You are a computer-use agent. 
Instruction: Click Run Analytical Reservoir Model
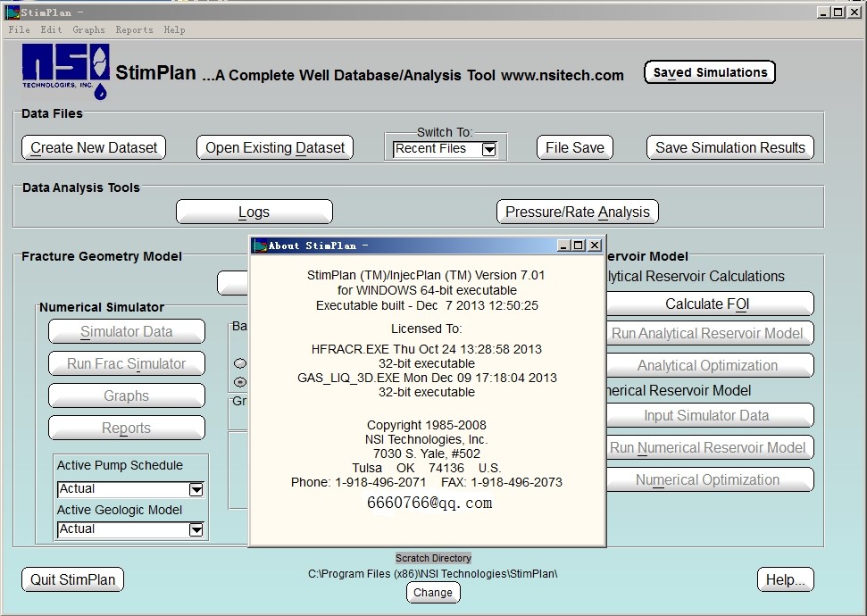(x=710, y=333)
